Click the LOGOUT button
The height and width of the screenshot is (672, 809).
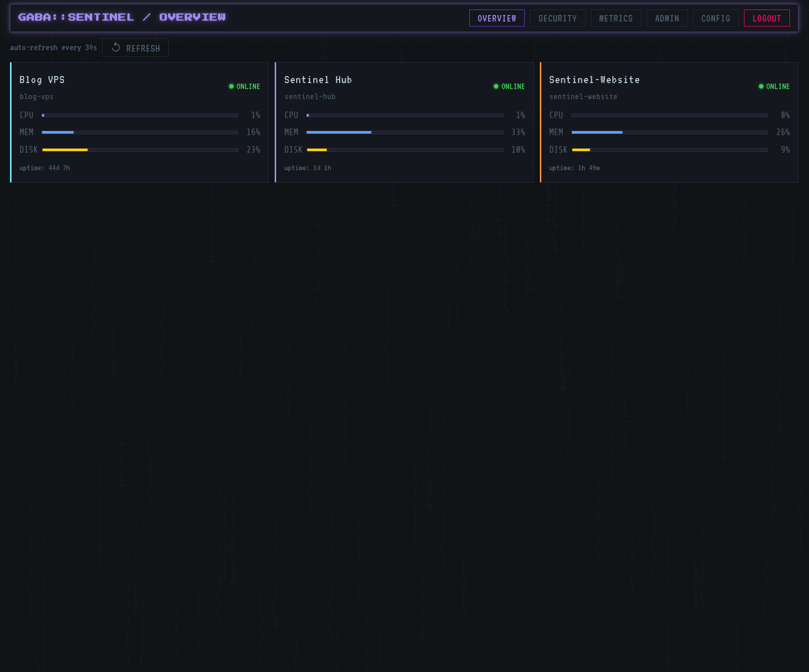[x=767, y=18]
